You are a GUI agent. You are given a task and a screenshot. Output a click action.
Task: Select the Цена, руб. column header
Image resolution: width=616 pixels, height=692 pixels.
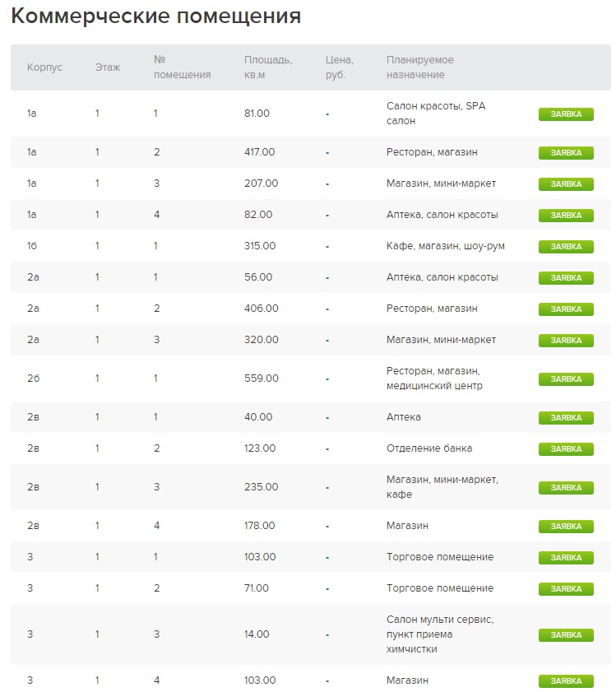339,67
